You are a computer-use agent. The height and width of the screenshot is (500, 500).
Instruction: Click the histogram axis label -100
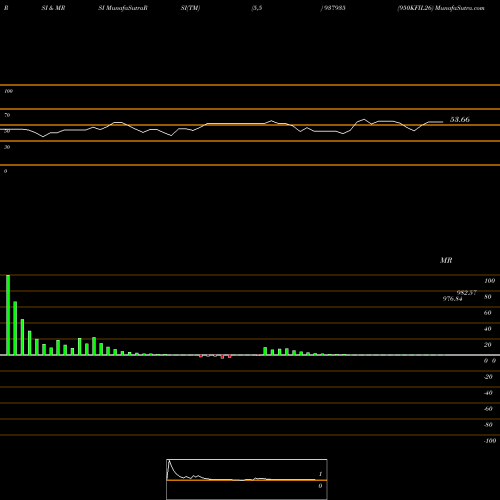(490, 441)
